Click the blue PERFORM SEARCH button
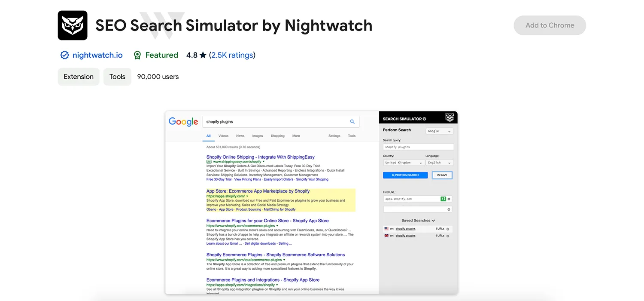This screenshot has height=301, width=644. tap(405, 175)
